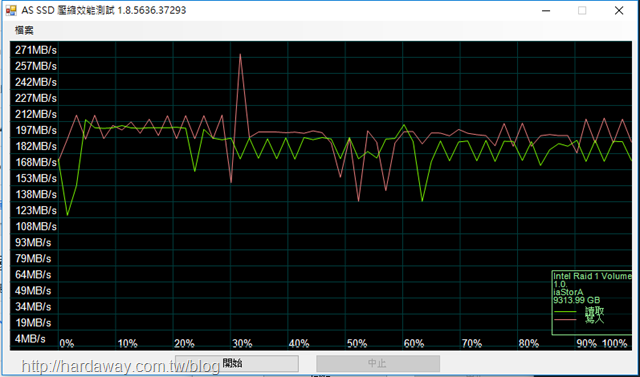Click the 70% x-axis label
640x377 pixels.
[472, 344]
